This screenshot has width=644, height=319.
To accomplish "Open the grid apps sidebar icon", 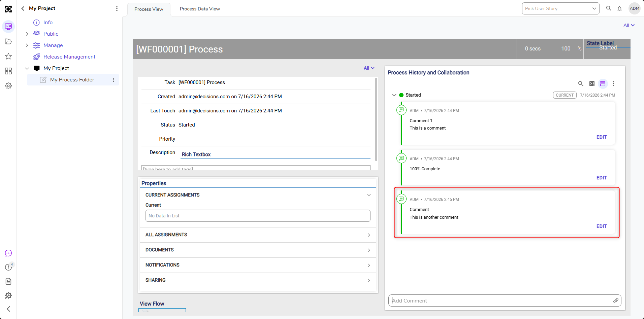I will [x=8, y=71].
